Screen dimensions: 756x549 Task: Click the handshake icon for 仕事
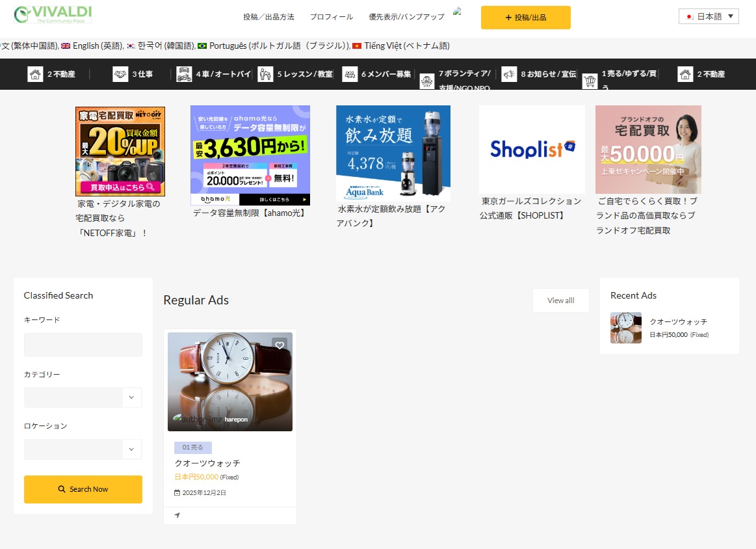[x=120, y=74]
